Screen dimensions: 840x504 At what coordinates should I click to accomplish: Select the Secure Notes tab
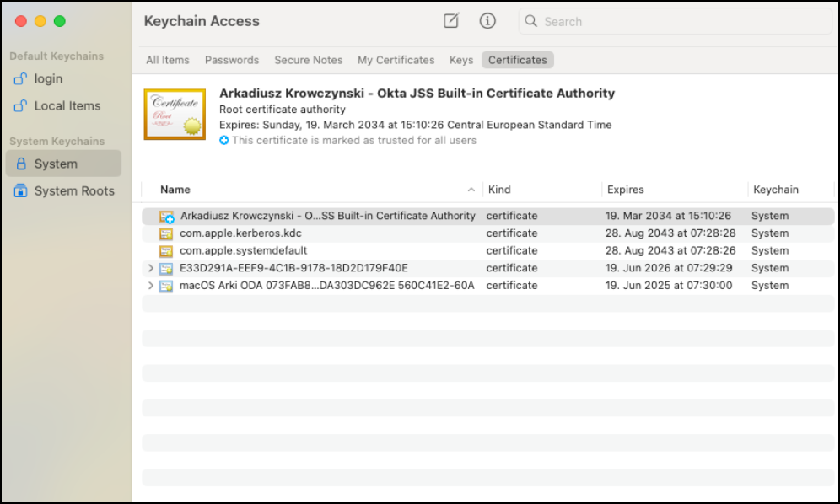pyautogui.click(x=309, y=60)
